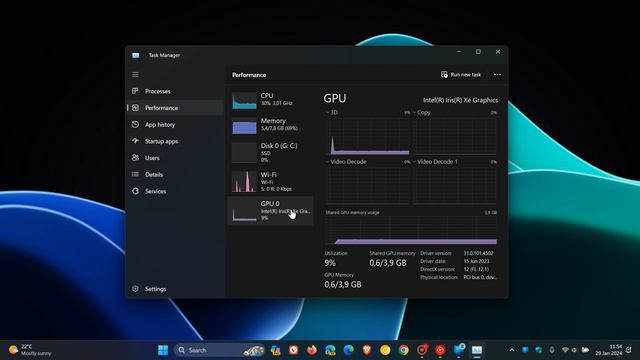
Task: Switch to Task Manager taskbar icon
Action: coord(477,350)
